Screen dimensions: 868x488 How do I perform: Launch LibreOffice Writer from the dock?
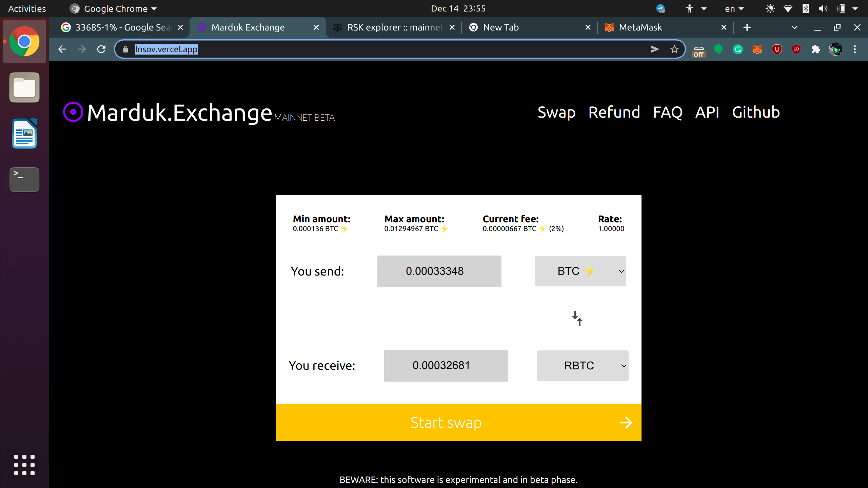coord(24,134)
